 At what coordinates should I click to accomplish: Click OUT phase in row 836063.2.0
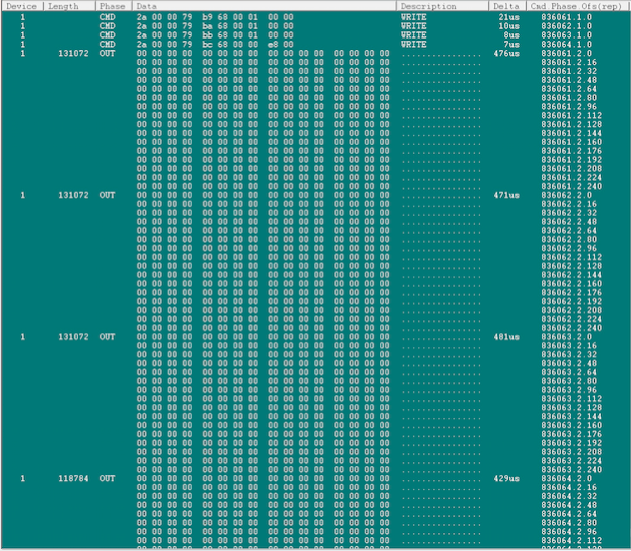tap(107, 336)
